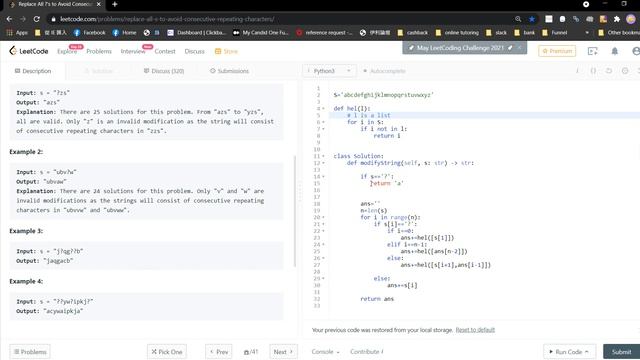
Task: Reload the LeetCode page
Action: pos(37,19)
